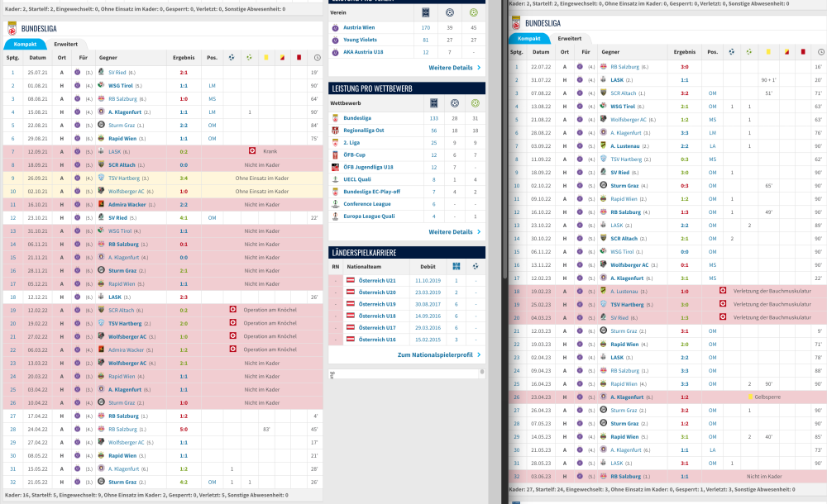The height and width of the screenshot is (504, 827).
Task: Click the injury cross icon beside 'Krank'
Action: [251, 151]
